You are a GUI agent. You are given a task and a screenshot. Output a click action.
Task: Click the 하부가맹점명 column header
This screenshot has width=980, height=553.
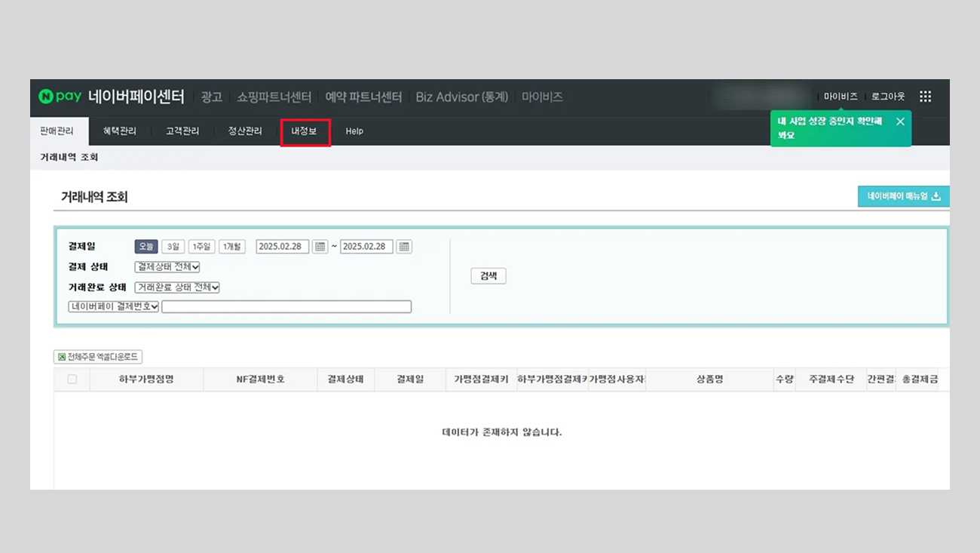146,379
